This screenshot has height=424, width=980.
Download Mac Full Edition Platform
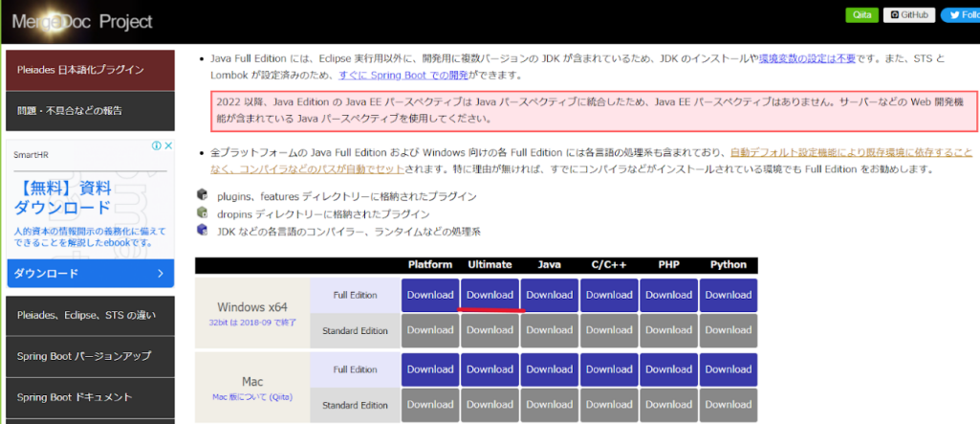tap(430, 369)
